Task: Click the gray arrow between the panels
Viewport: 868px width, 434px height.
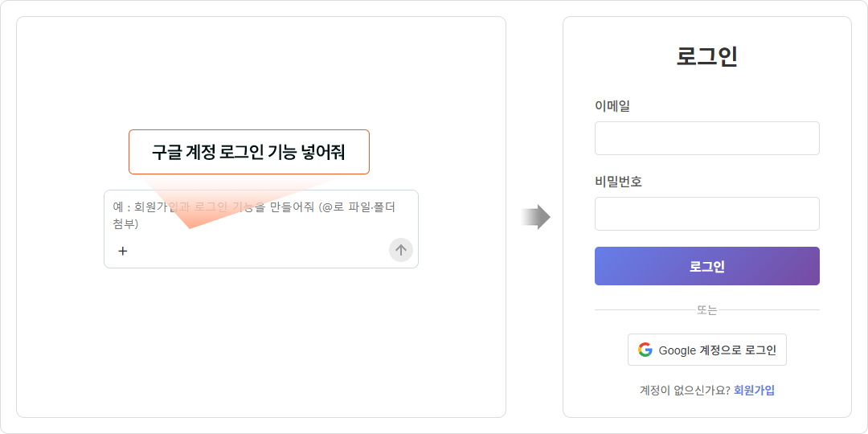Action: [x=535, y=217]
